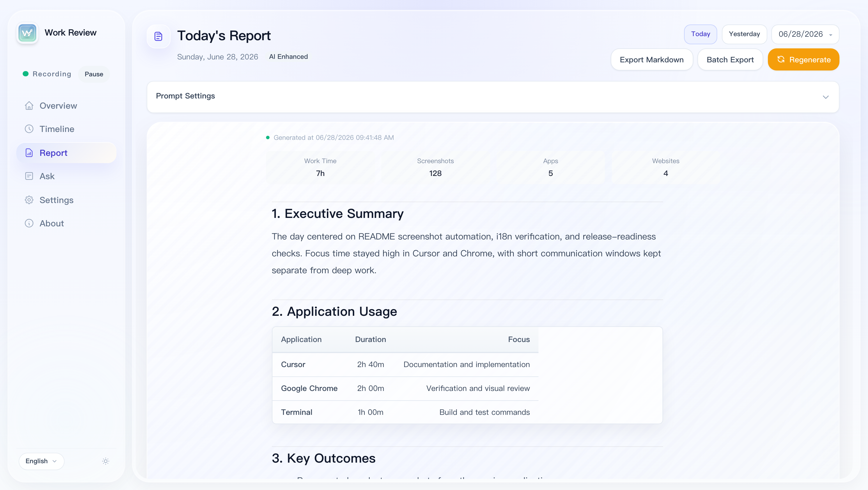Select the Today filter
Screen dimensions: 868x490
point(700,34)
